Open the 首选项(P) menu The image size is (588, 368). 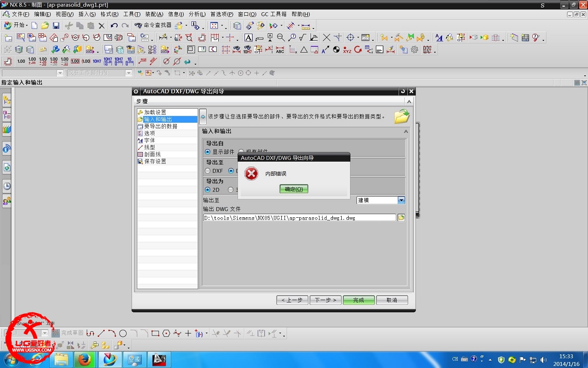(222, 14)
